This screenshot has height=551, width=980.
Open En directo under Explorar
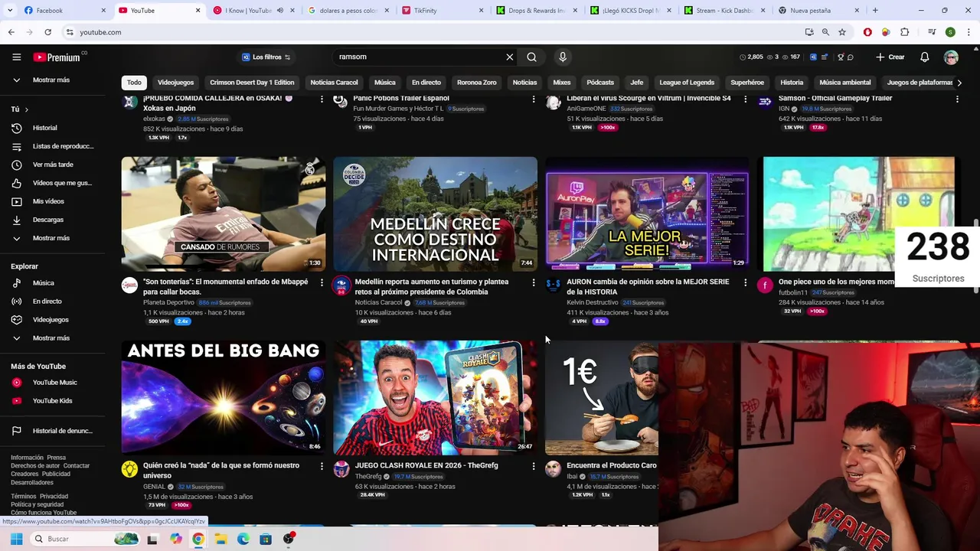47,302
